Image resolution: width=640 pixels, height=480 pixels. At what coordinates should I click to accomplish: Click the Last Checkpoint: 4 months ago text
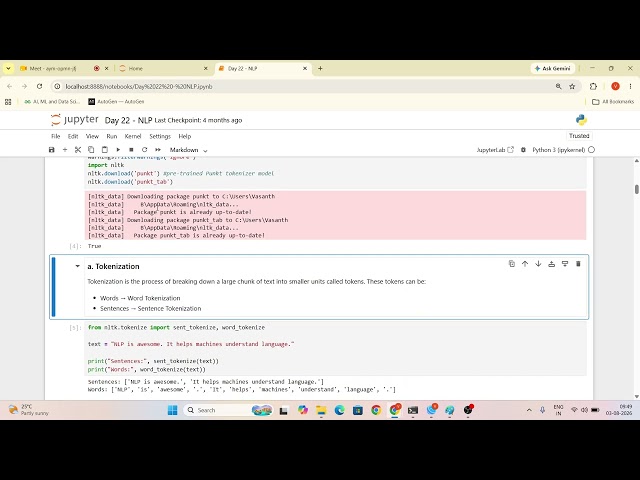(198, 120)
